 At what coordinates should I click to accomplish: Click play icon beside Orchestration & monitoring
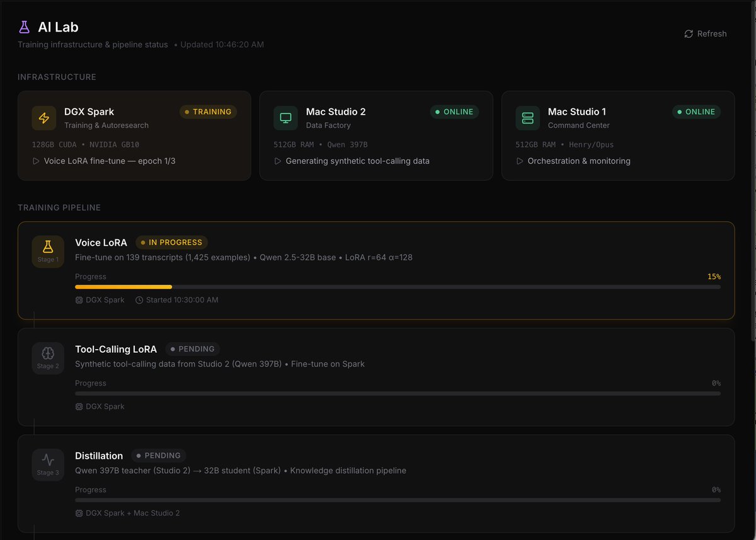click(520, 161)
